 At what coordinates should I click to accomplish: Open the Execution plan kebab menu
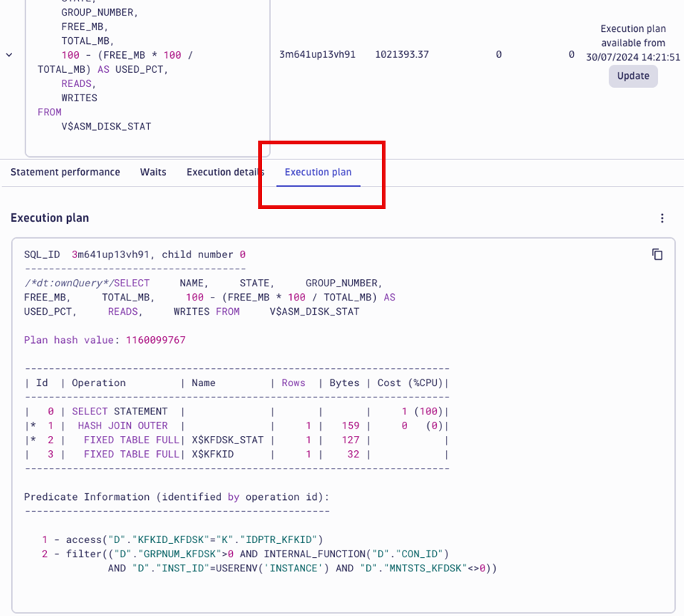coord(662,218)
